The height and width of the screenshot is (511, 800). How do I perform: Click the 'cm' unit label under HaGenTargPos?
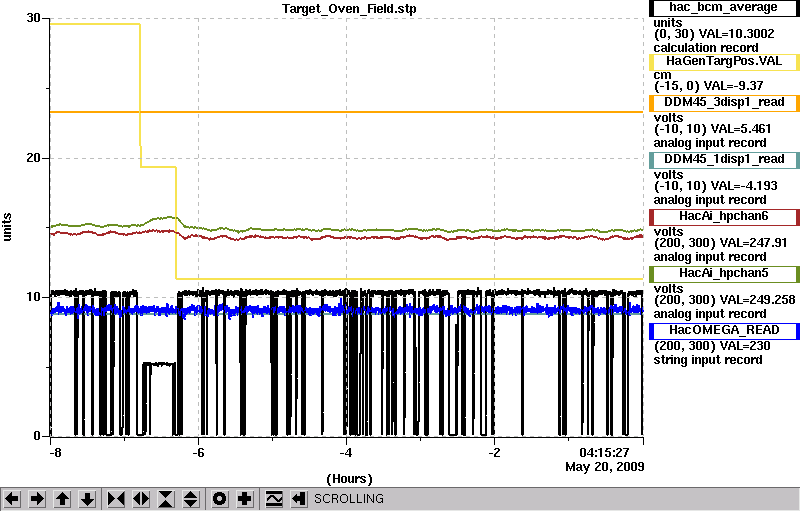point(662,75)
